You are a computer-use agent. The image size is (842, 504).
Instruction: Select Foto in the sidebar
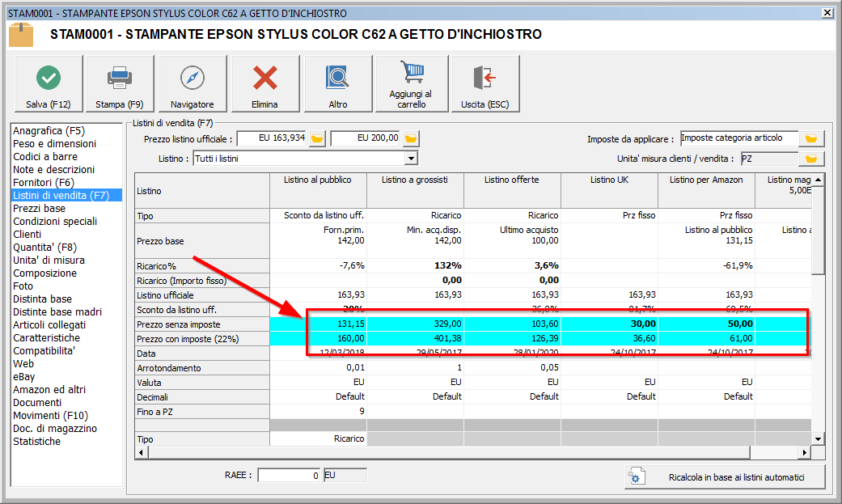coord(23,286)
